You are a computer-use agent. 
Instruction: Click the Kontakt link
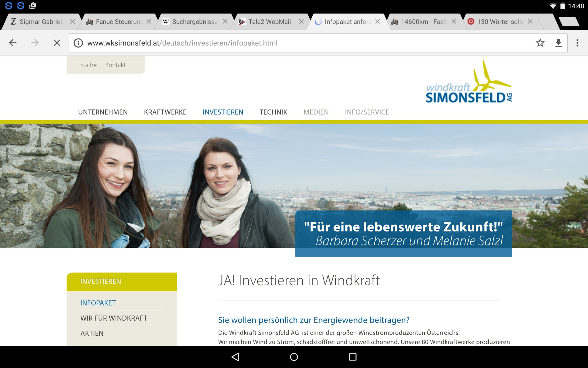(x=115, y=65)
